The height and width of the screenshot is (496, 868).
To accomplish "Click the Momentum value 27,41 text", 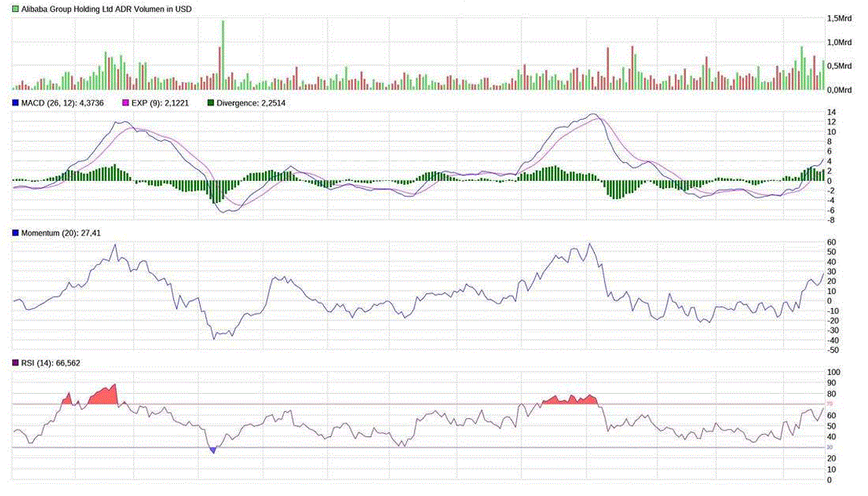I will pos(89,233).
